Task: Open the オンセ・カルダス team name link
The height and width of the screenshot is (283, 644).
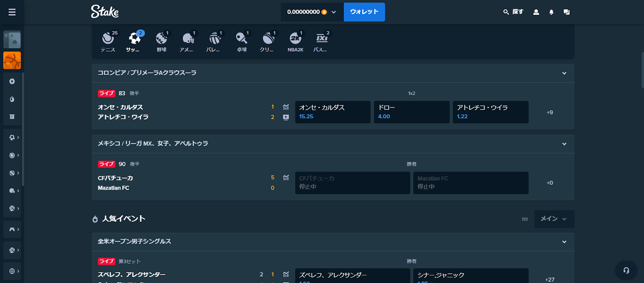Action: (x=120, y=107)
